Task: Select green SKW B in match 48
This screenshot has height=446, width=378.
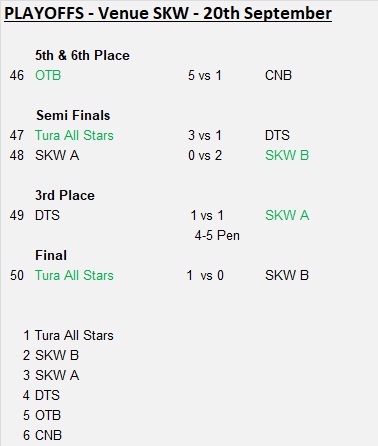Action: [x=287, y=155]
